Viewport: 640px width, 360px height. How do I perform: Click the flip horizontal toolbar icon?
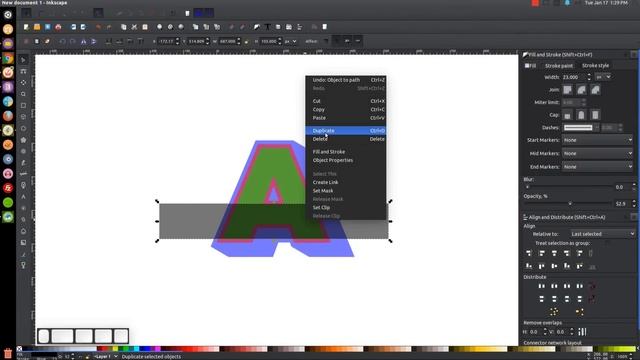84,41
